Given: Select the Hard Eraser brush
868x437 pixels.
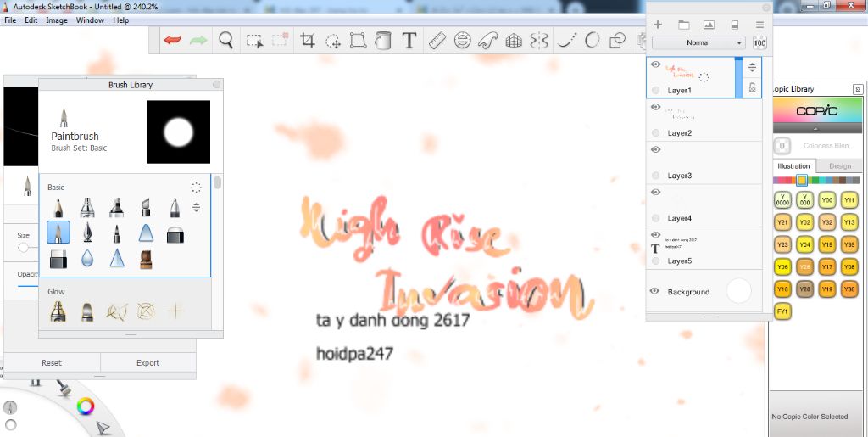Looking at the screenshot, I should pyautogui.click(x=175, y=233).
